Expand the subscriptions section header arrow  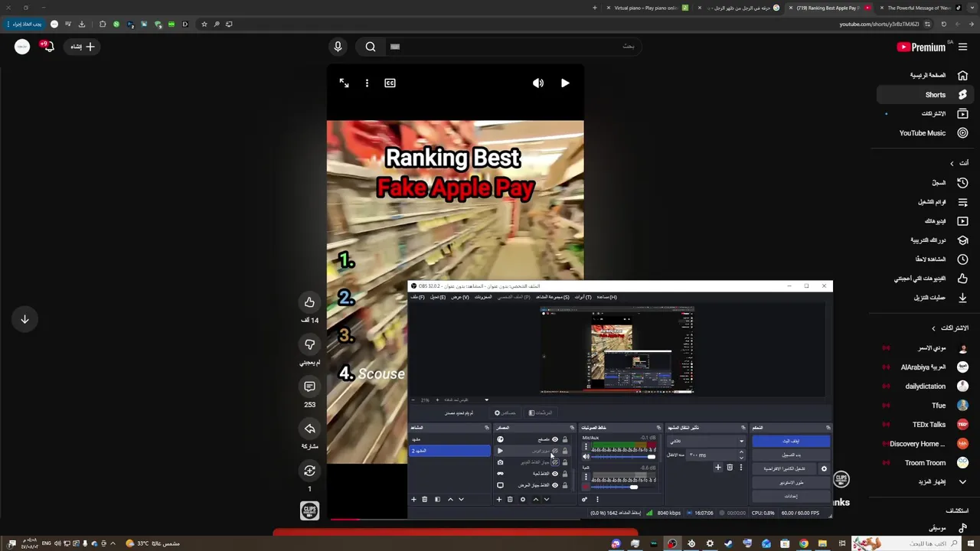pos(933,328)
